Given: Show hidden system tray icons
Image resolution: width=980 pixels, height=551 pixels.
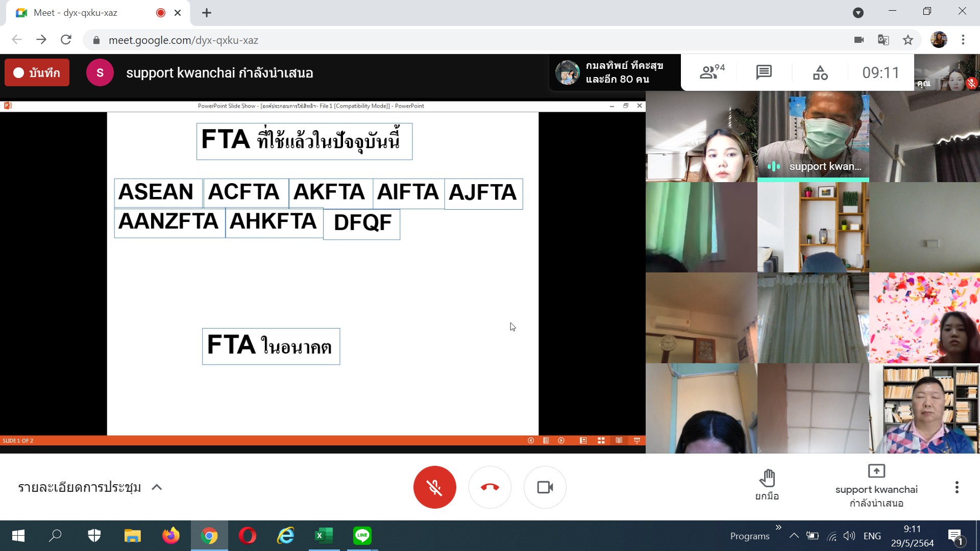Looking at the screenshot, I should [x=794, y=536].
